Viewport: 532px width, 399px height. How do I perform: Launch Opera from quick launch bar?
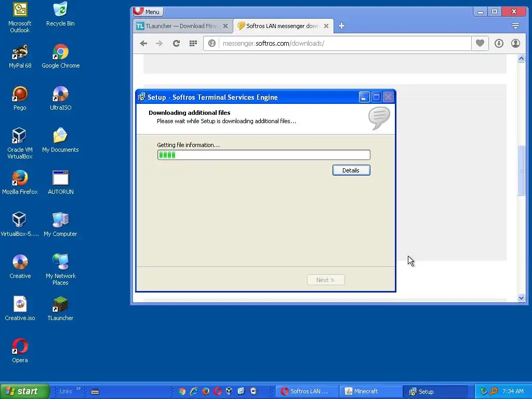tap(218, 391)
